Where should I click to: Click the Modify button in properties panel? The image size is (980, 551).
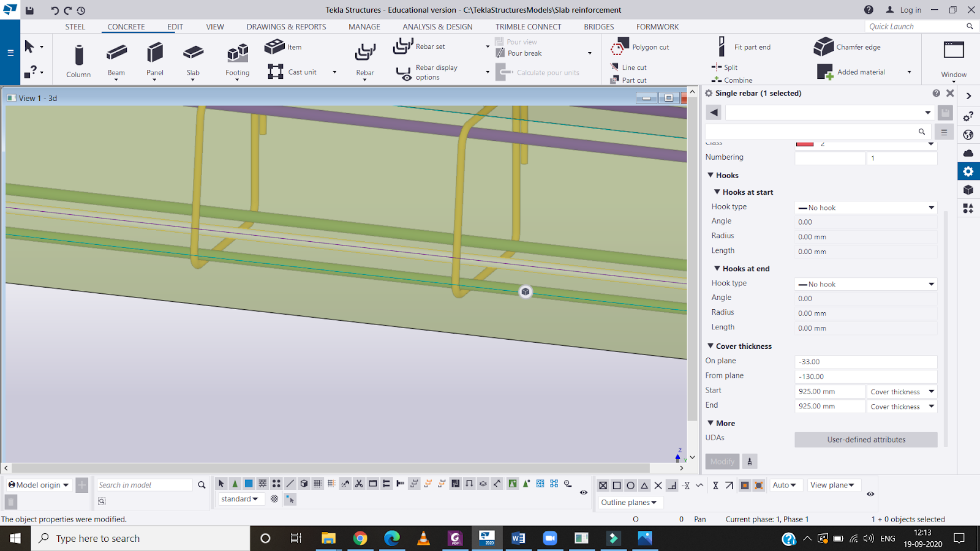point(722,462)
